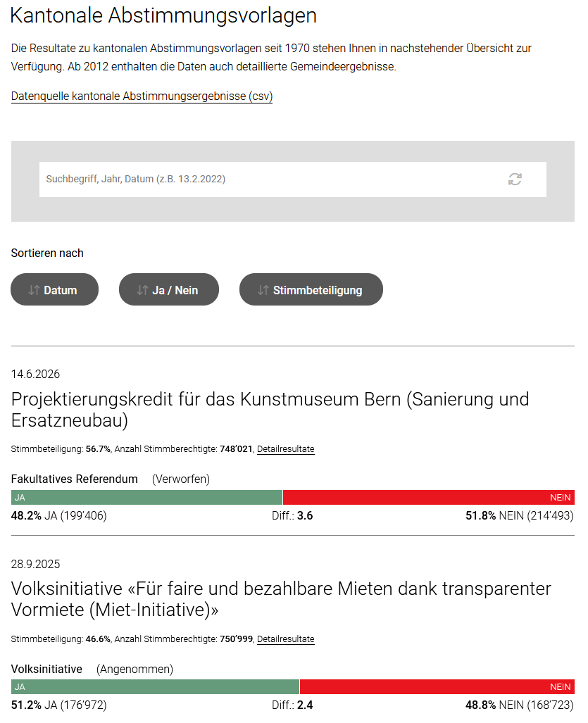588x723 pixels.
Task: Click the sort arrows icon beside Ja / Nein
Action: click(142, 290)
